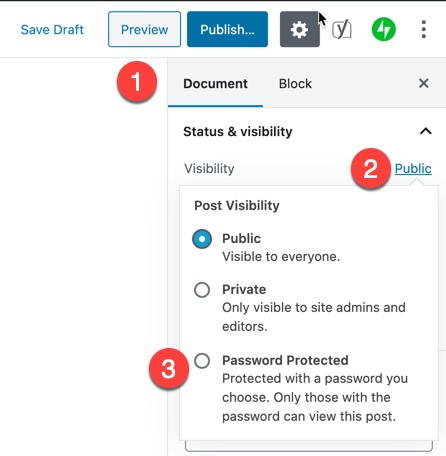The image size is (446, 456).
Task: Click the Preview button
Action: (x=144, y=29)
